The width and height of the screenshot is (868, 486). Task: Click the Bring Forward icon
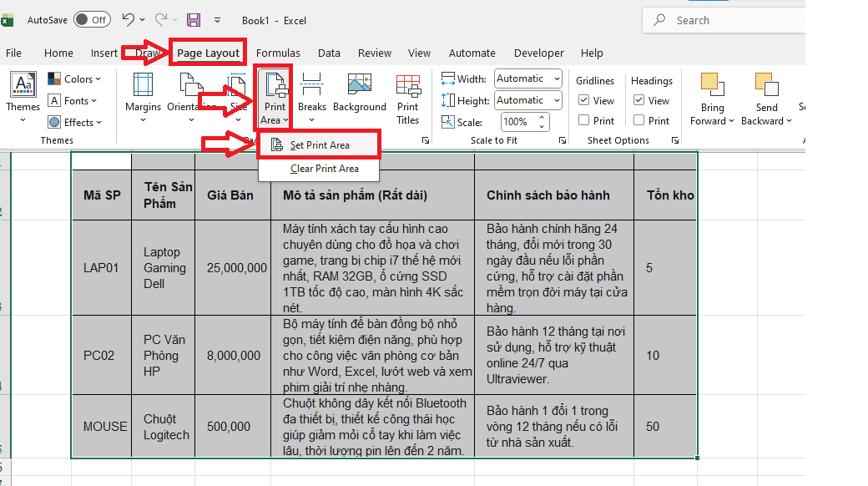click(x=712, y=85)
